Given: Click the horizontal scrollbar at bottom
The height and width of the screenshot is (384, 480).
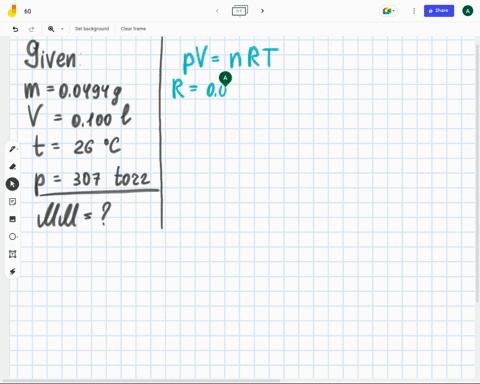Looking at the screenshot, I should [142, 381].
